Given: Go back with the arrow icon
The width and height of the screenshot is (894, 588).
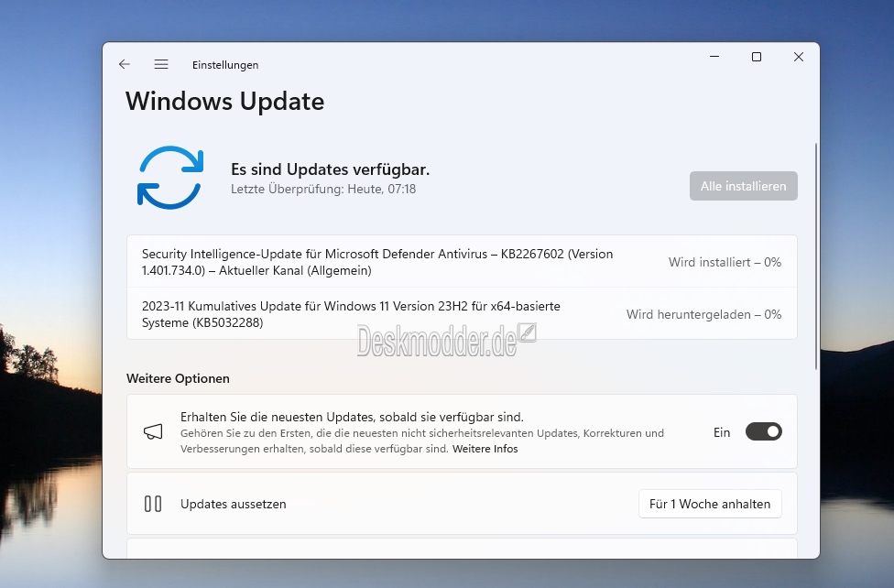Looking at the screenshot, I should pos(125,64).
